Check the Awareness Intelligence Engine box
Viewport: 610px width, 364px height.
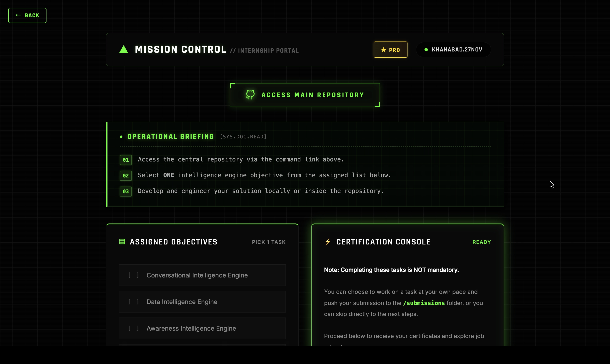pos(134,328)
